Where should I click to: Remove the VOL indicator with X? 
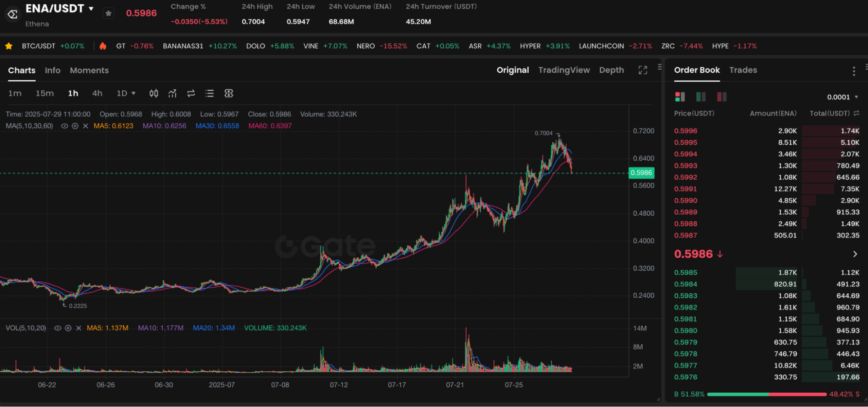(79, 328)
